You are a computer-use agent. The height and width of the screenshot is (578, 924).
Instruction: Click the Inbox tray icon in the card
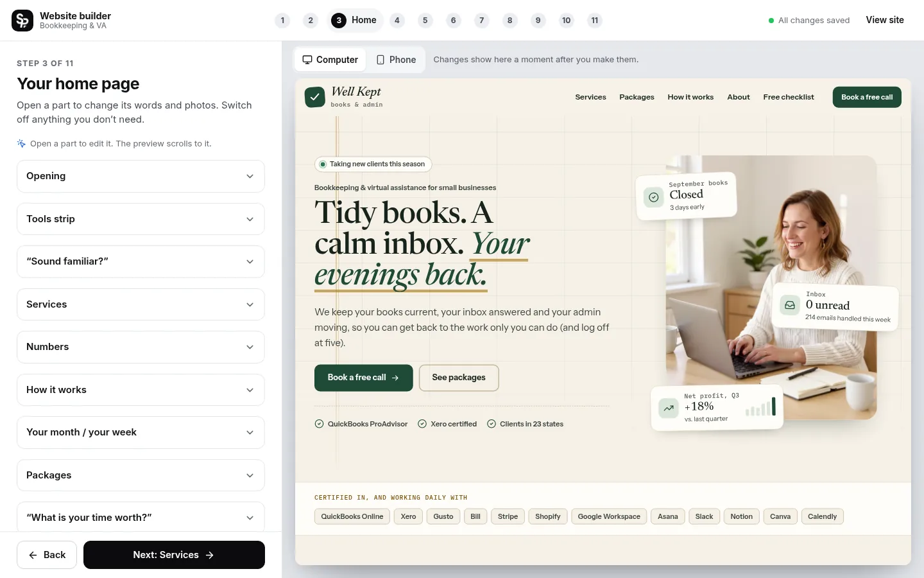(790, 305)
